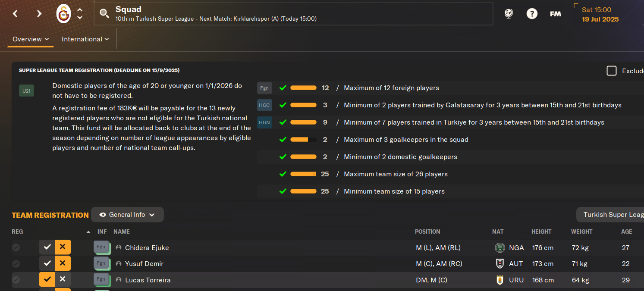This screenshot has width=644, height=291.
Task: Open Chidera Ejuke's player profile
Action: [147, 247]
